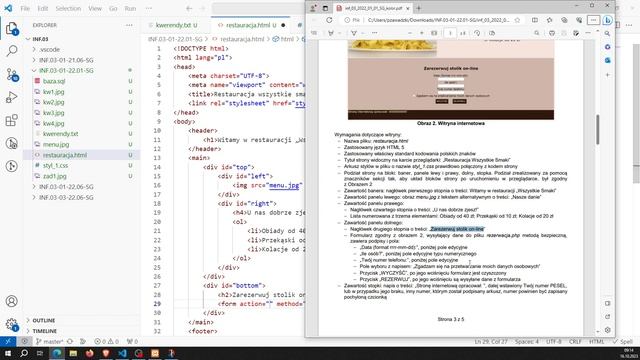Screen dimensions: 640x360
Task: Open Edit menu in VS Code
Action: click(x=43, y=8)
